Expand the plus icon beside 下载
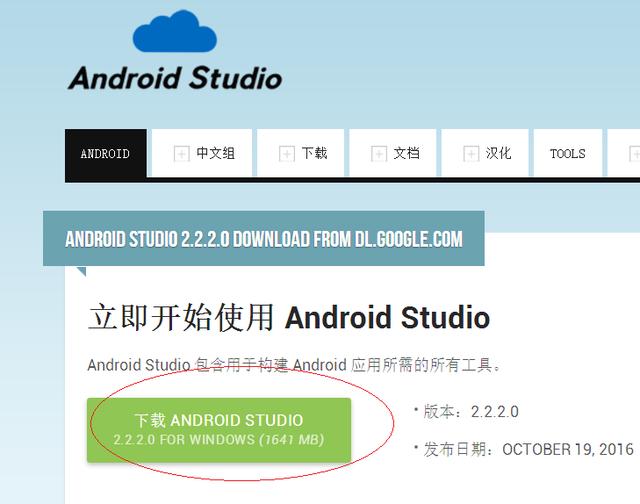 coord(287,154)
